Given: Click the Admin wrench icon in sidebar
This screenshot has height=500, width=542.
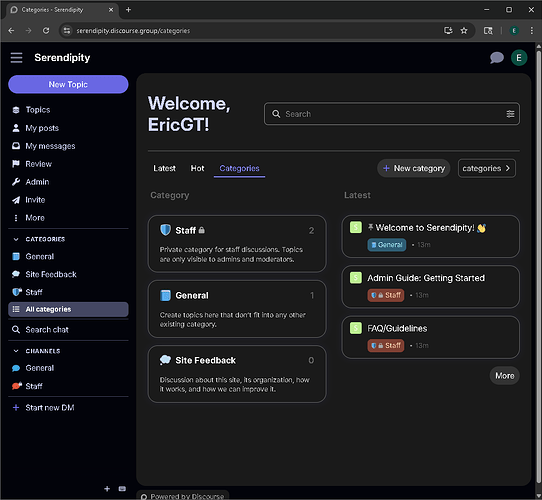Looking at the screenshot, I should (x=16, y=182).
